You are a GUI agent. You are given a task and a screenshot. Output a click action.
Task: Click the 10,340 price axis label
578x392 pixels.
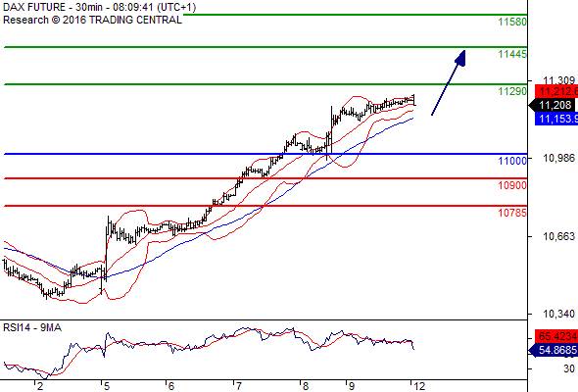[558, 314]
